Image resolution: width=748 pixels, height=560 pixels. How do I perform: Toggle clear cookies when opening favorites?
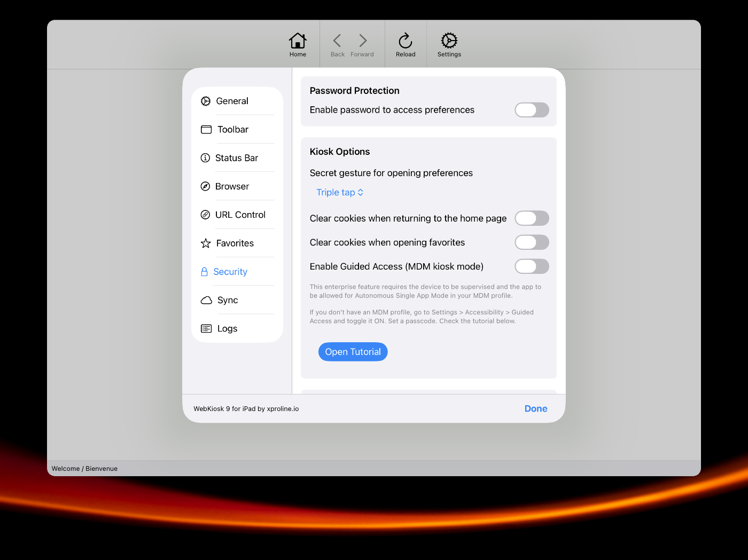click(x=531, y=242)
